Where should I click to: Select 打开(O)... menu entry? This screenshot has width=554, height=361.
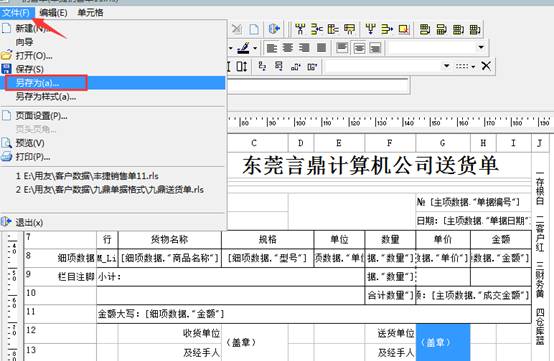[34, 56]
